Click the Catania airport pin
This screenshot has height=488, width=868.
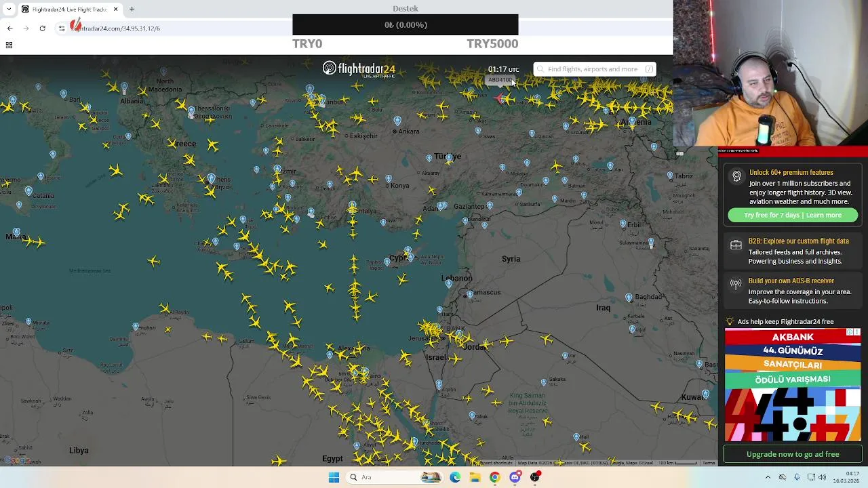[x=28, y=190]
